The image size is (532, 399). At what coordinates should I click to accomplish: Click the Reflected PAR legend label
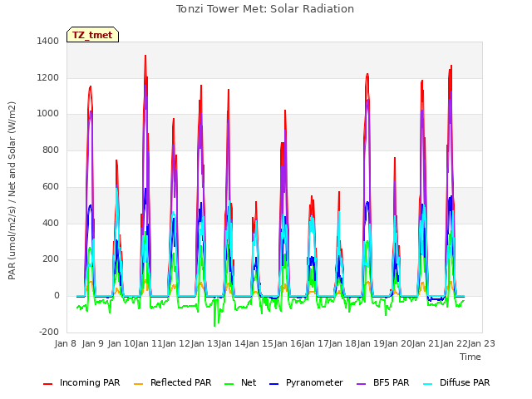pyautogui.click(x=181, y=382)
